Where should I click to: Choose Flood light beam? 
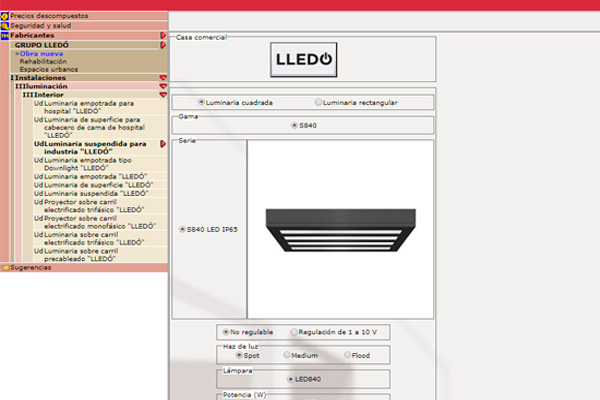pos(347,355)
